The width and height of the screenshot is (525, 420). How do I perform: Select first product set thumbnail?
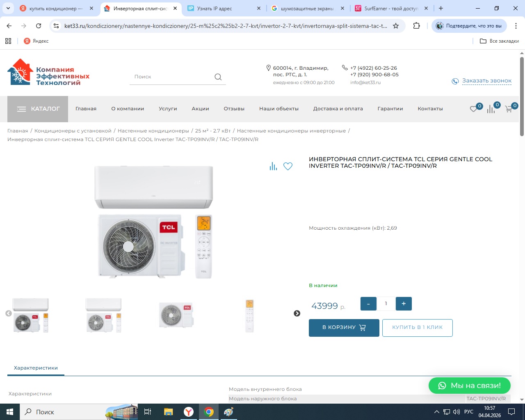coord(31,315)
